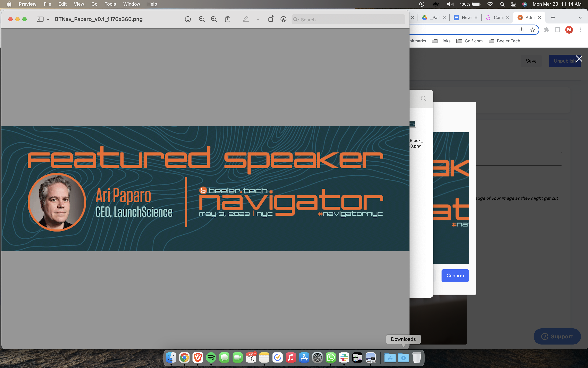The height and width of the screenshot is (368, 588).
Task: Activate the Markup highlight pen in Preview
Action: [x=246, y=19]
